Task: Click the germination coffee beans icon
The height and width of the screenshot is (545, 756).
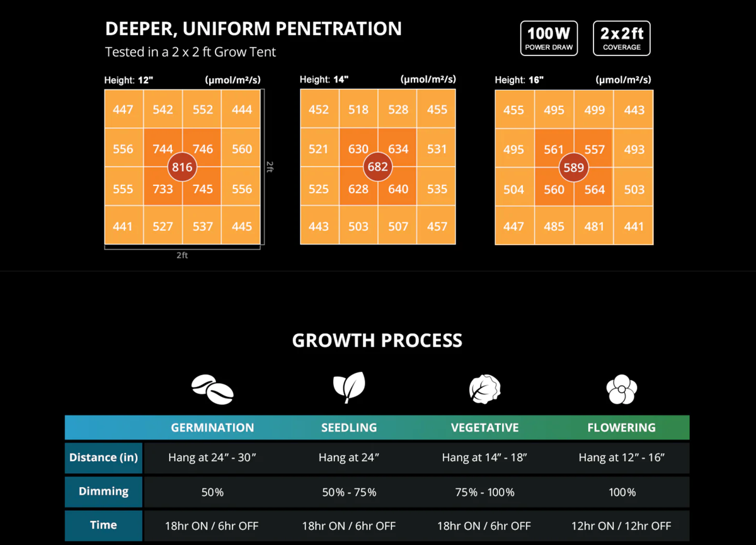Action: 212,388
